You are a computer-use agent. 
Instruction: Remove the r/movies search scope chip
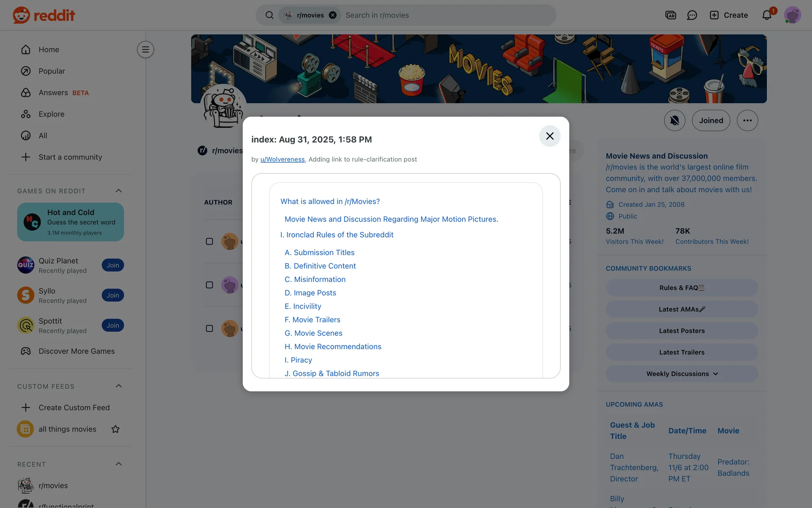point(333,15)
